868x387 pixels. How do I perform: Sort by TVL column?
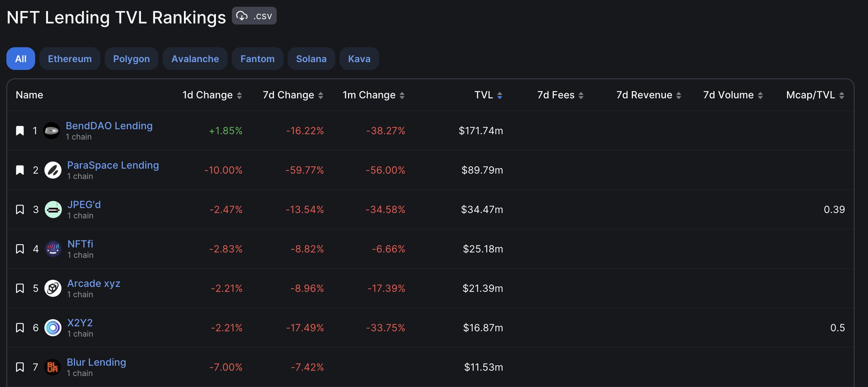tap(488, 95)
